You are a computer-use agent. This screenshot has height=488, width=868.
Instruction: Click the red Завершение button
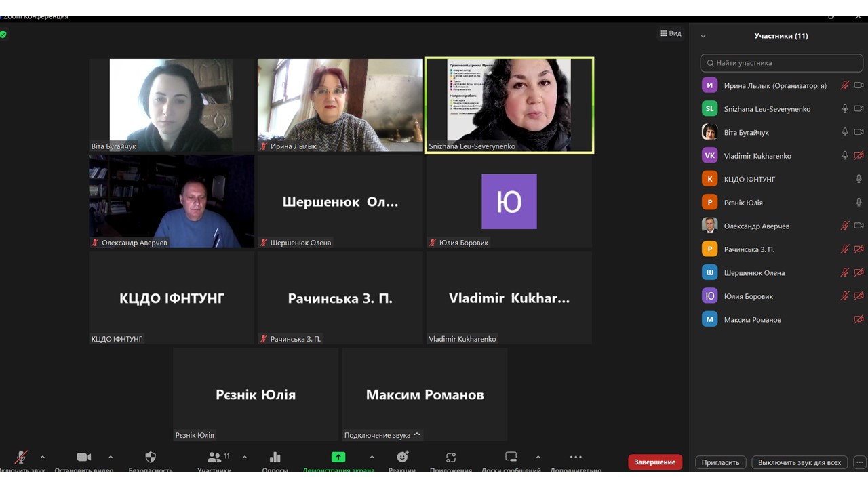(x=654, y=462)
